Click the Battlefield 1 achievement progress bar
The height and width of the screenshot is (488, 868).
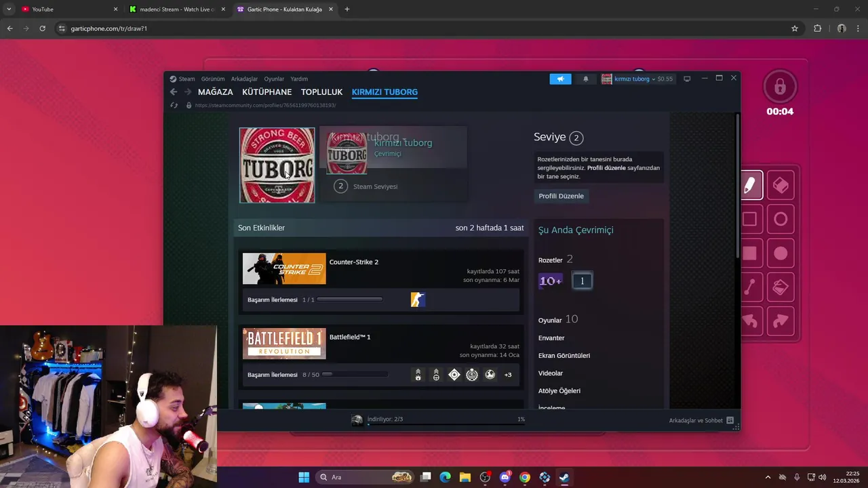(355, 374)
